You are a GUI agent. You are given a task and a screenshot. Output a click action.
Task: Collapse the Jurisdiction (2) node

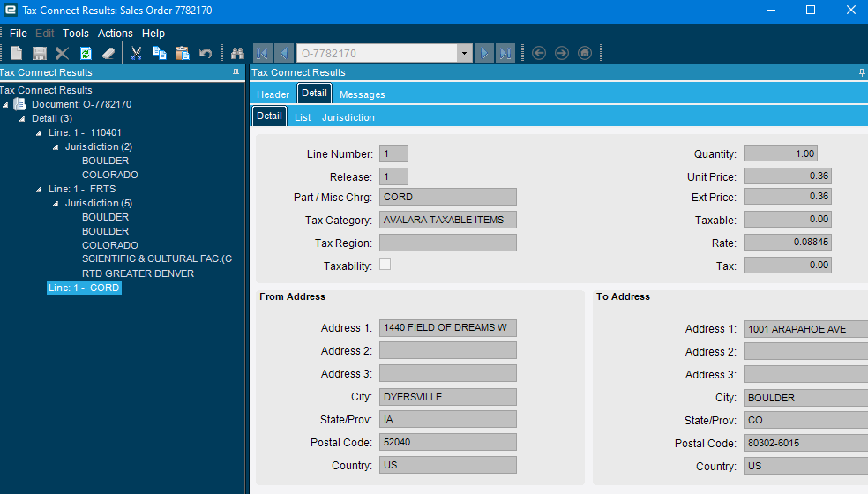pos(56,146)
